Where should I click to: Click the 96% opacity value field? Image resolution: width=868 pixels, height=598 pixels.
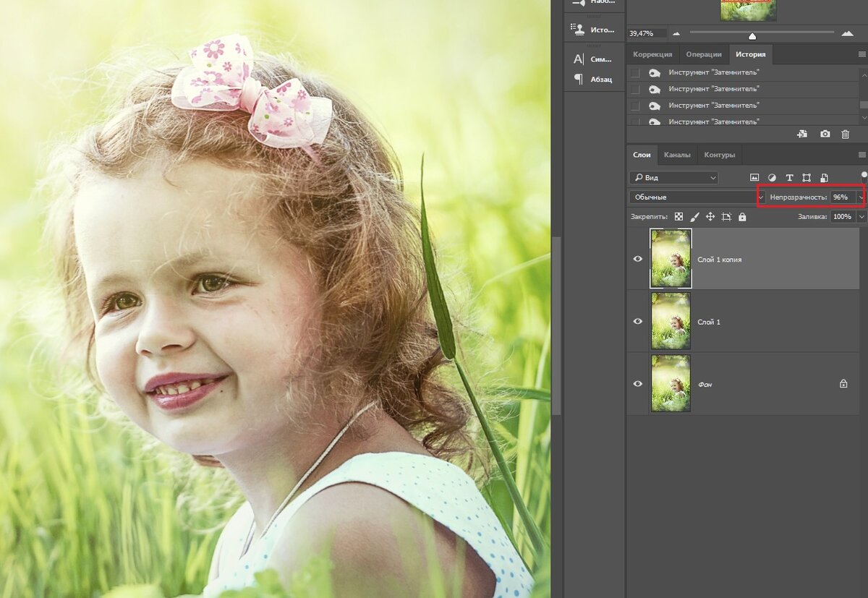[843, 197]
